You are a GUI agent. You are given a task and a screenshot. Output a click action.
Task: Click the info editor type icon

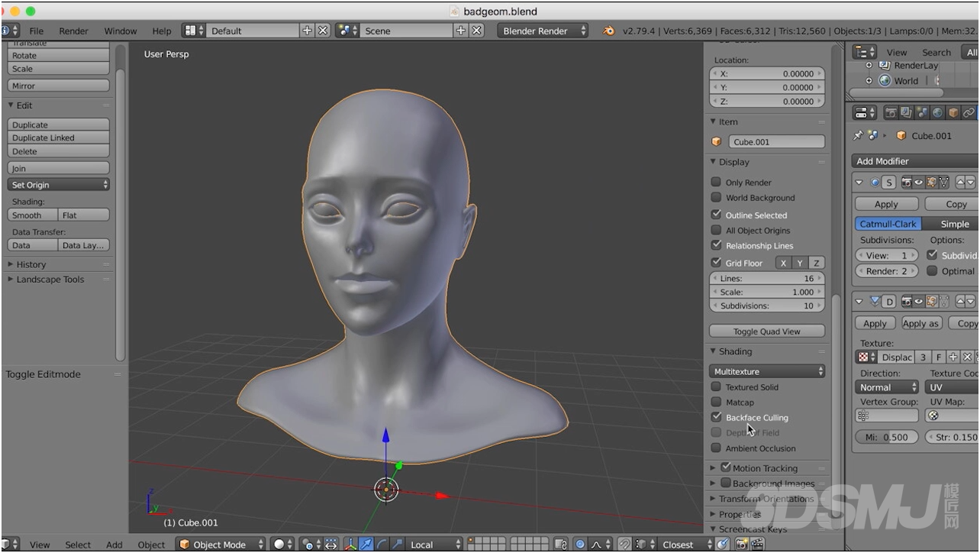(x=9, y=31)
